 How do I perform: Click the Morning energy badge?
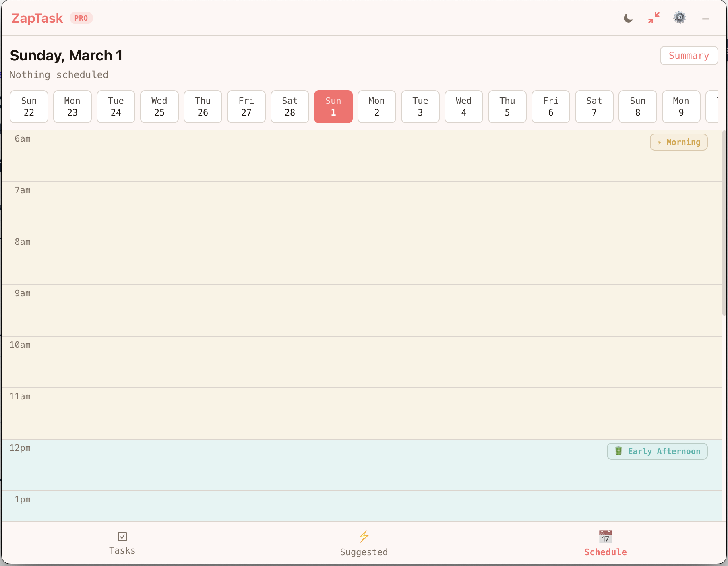click(679, 142)
